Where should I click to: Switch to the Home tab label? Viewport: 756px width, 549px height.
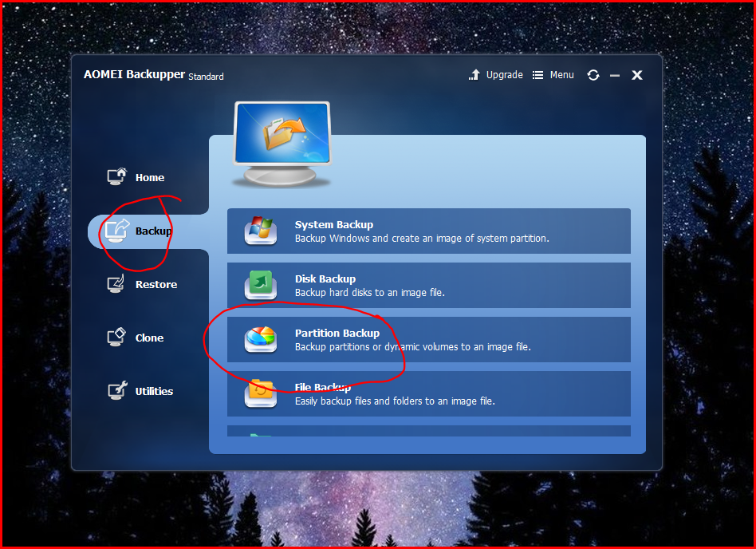pyautogui.click(x=149, y=177)
